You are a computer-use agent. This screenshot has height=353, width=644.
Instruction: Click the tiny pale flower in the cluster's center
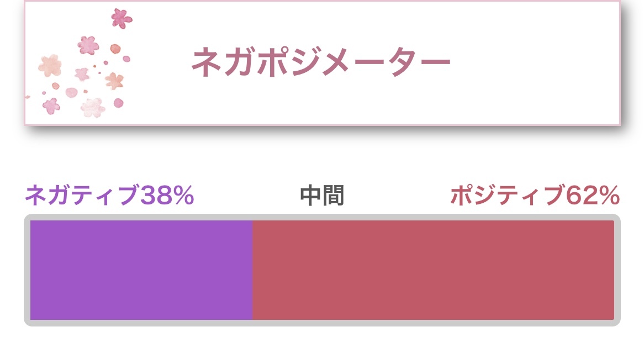pyautogui.click(x=82, y=73)
